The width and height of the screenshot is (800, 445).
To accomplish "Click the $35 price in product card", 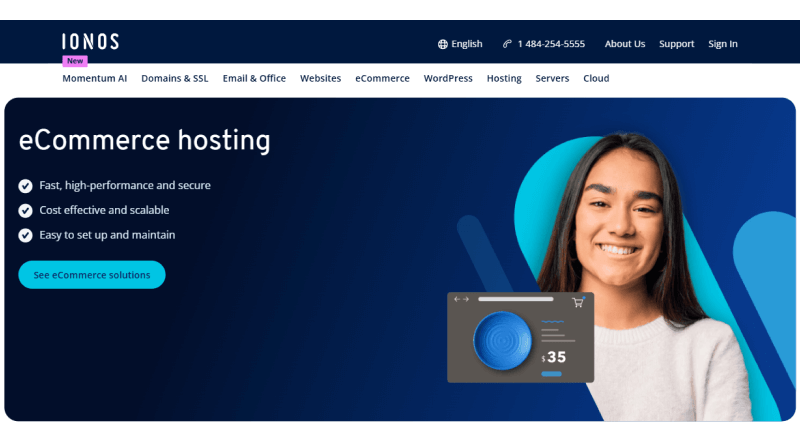I will 554,357.
